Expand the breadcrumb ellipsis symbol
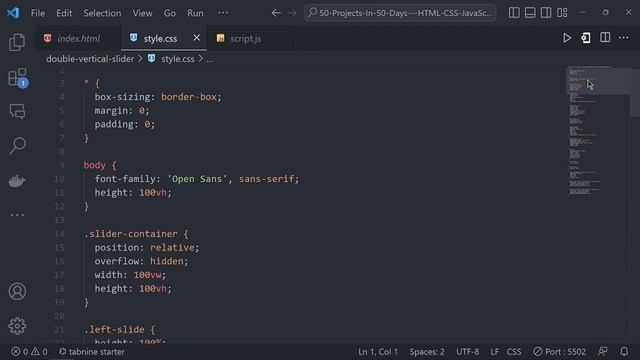The height and width of the screenshot is (360, 640). pyautogui.click(x=209, y=59)
